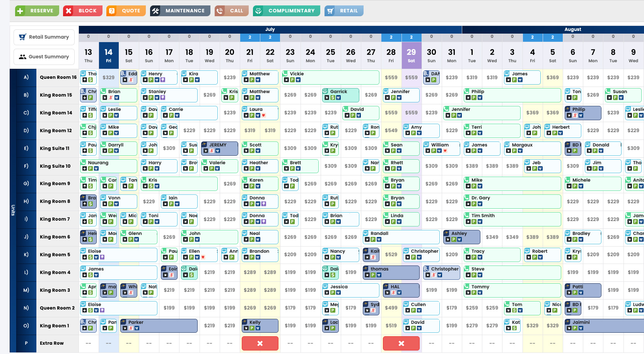Select the Friday July 21 date header
Image resolution: width=644 pixels, height=354 pixels.
(250, 55)
